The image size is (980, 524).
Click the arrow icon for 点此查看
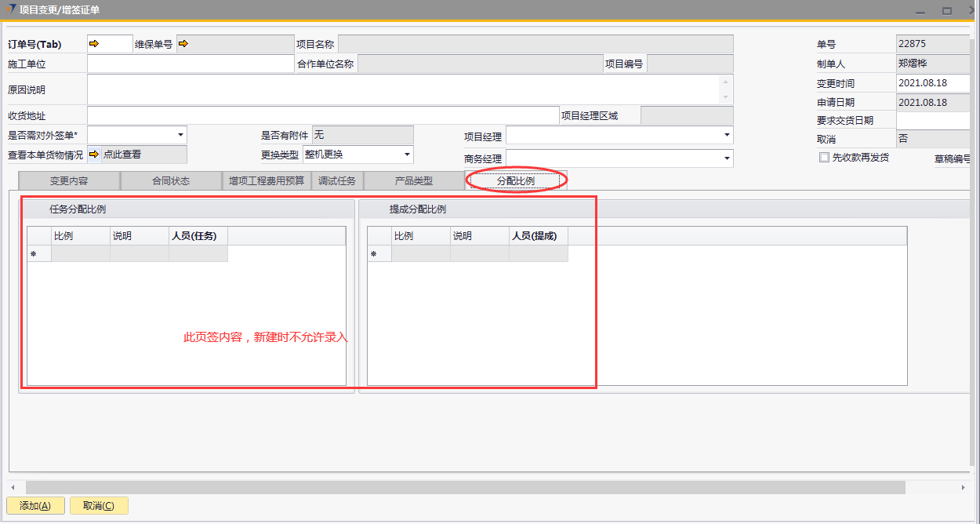click(x=94, y=155)
